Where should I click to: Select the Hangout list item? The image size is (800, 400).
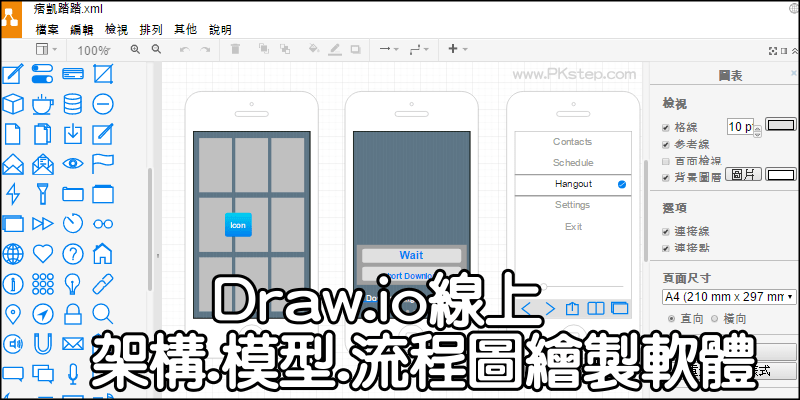573,184
